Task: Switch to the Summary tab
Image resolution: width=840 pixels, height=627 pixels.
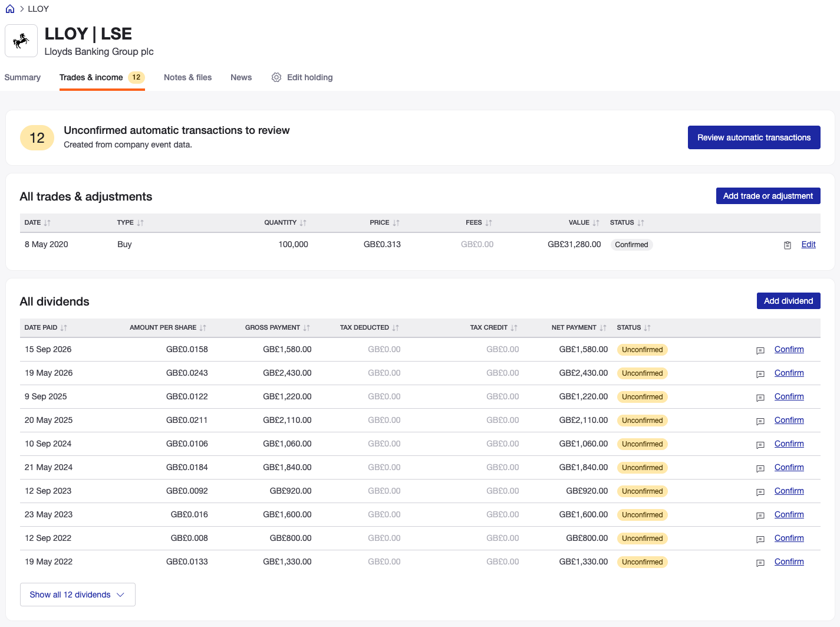Action: tap(22, 77)
